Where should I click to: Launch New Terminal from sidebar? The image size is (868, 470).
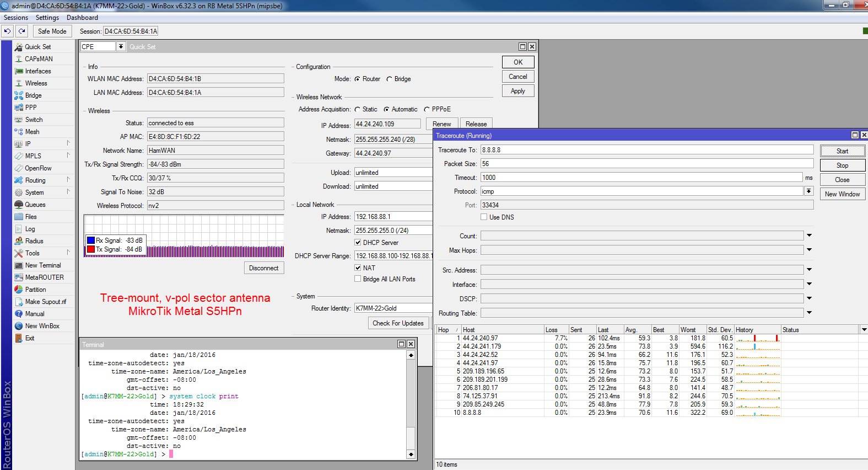[x=42, y=265]
